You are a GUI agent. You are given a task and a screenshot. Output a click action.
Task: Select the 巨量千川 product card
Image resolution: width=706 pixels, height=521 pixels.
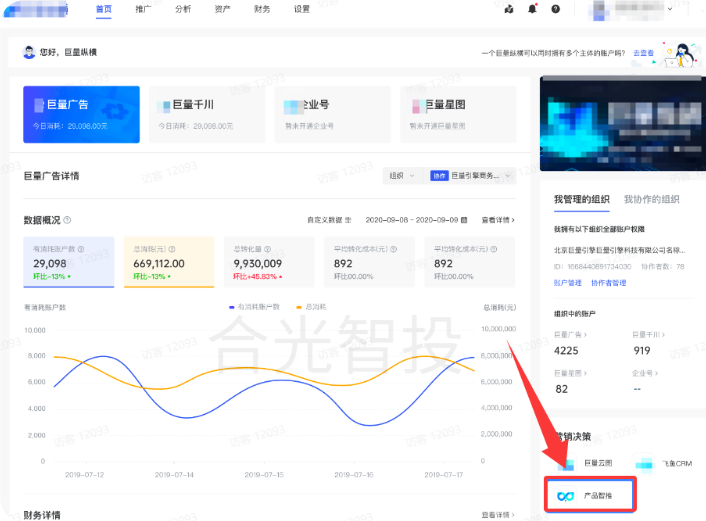(x=207, y=114)
